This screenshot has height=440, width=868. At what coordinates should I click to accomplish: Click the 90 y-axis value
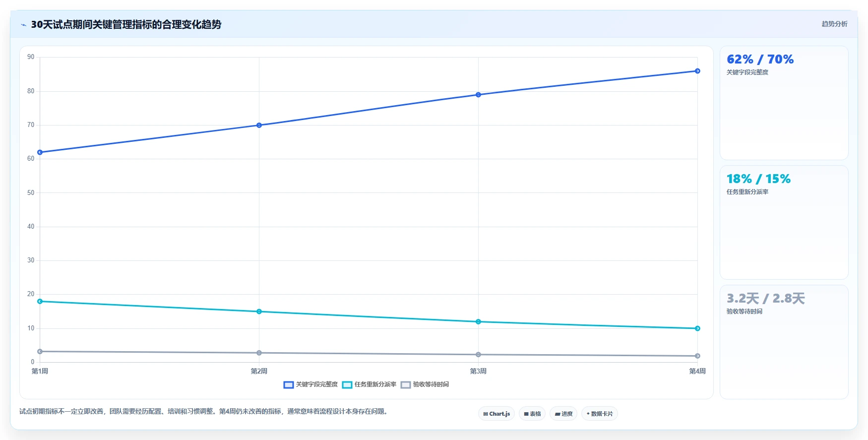tap(31, 57)
